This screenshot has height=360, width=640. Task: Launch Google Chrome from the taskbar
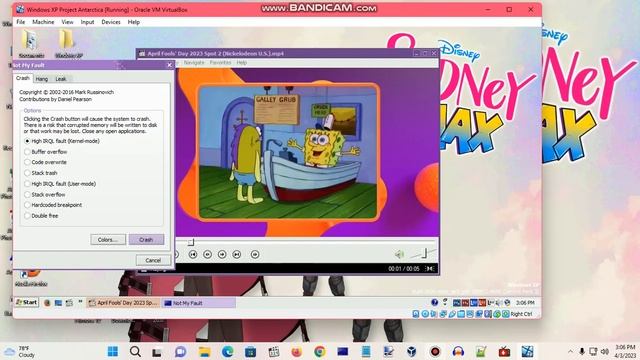(320, 351)
